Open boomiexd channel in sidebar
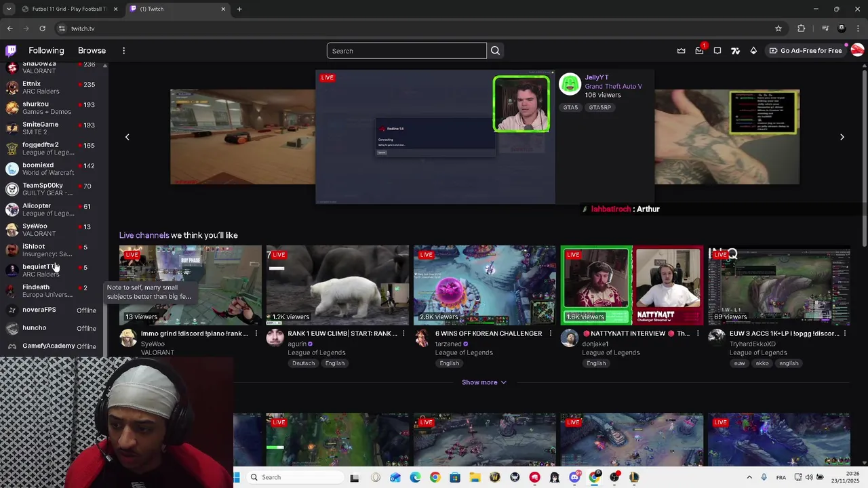Viewport: 868px width, 488px height. pyautogui.click(x=52, y=169)
